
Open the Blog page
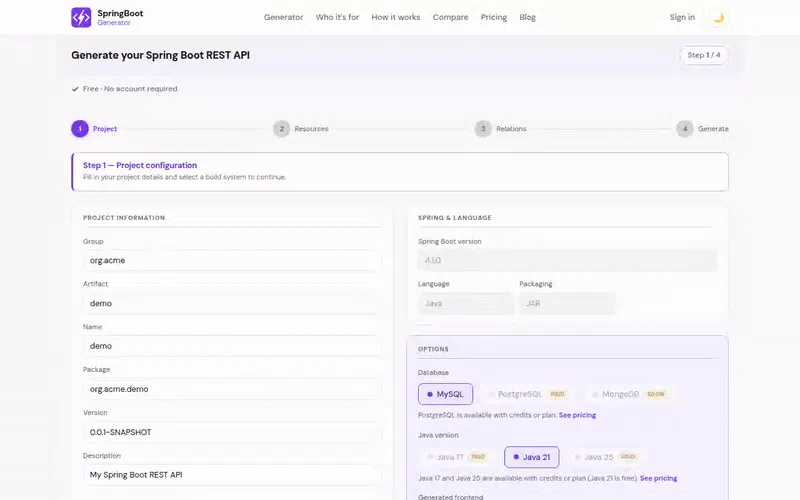(527, 17)
